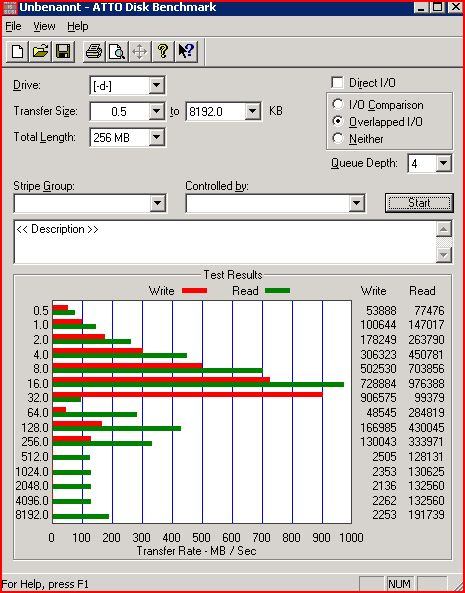This screenshot has width=465, height=593.
Task: Click the Save floppy disk icon
Action: click(63, 51)
